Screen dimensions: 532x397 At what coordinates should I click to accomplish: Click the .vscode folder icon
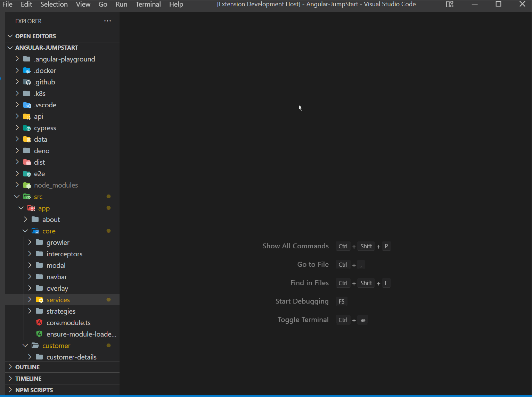point(27,105)
